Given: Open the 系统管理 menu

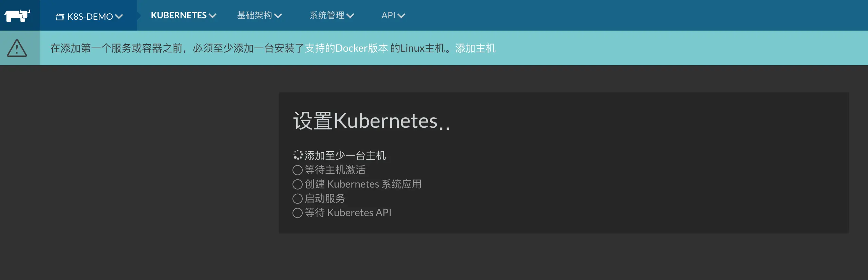Looking at the screenshot, I should pos(332,15).
